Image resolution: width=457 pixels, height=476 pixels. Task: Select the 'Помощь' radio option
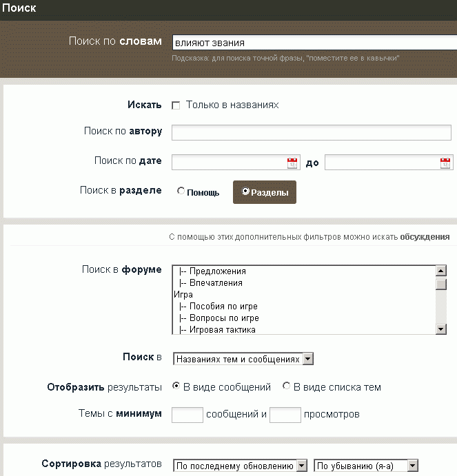pyautogui.click(x=181, y=191)
